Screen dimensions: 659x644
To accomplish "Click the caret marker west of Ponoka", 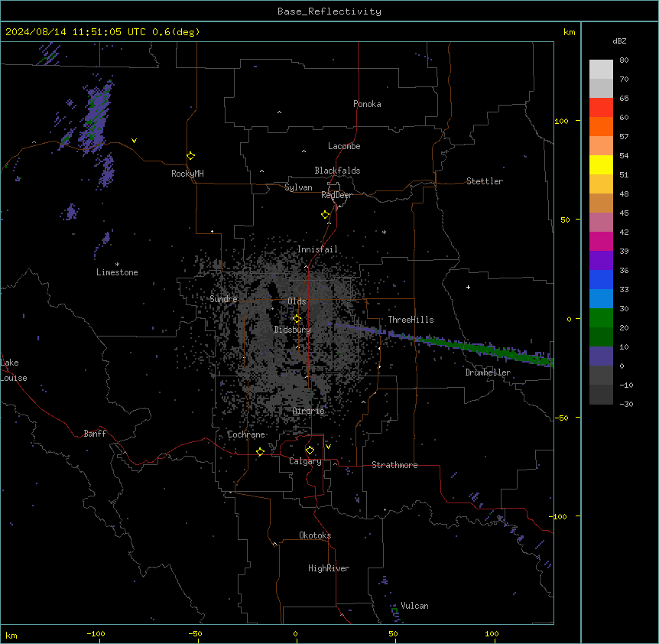I will pyautogui.click(x=280, y=112).
